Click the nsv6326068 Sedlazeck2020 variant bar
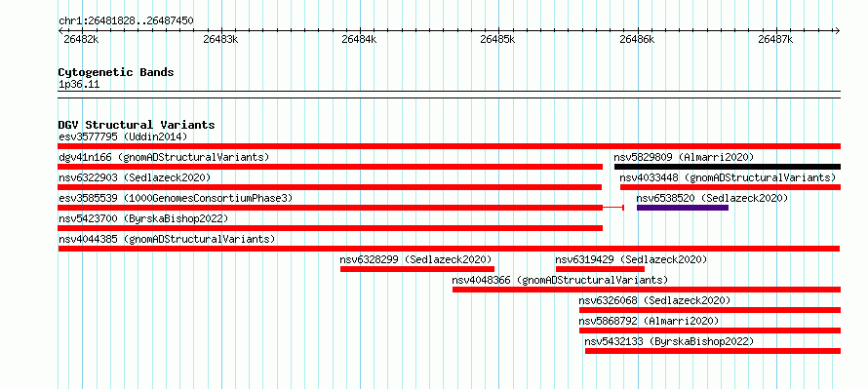Screen dimensions: 868x389 pyautogui.click(x=710, y=310)
